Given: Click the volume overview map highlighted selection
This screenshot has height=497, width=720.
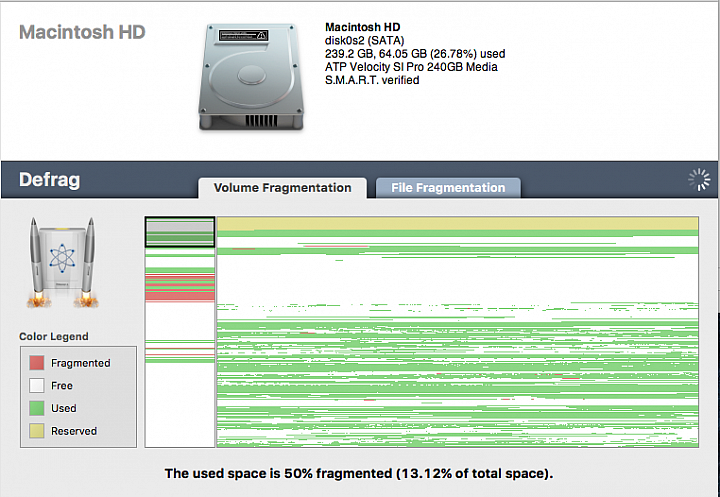Looking at the screenshot, I should [180, 232].
